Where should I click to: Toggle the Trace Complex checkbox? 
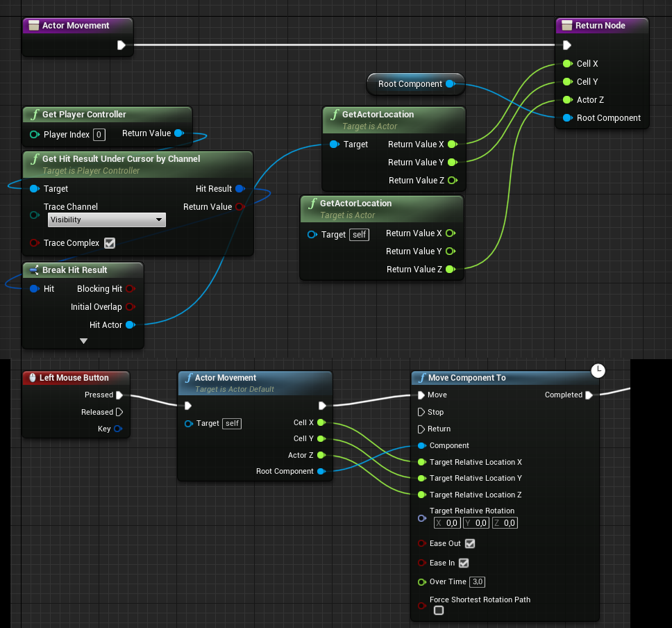coord(110,242)
